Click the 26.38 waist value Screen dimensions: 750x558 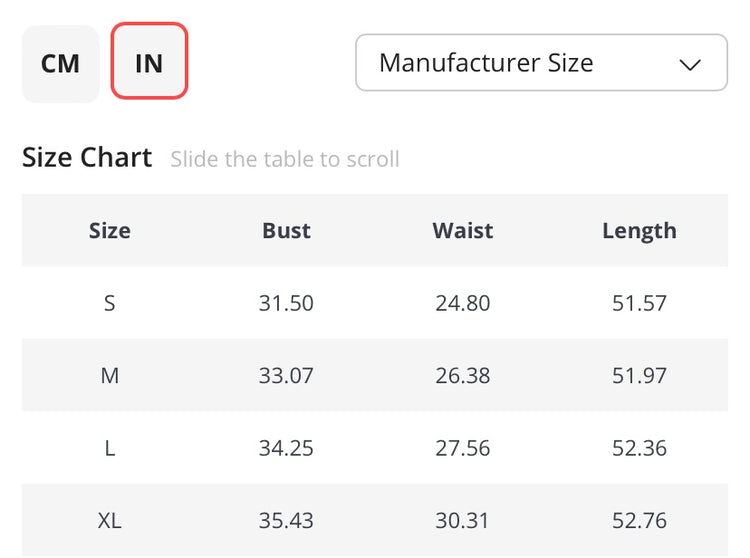coord(463,376)
